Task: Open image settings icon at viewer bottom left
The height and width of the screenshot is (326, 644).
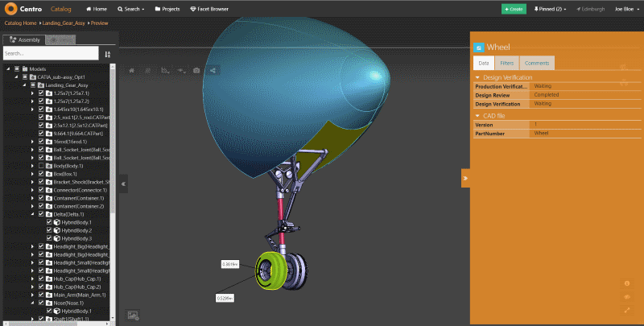Action: pyautogui.click(x=133, y=316)
